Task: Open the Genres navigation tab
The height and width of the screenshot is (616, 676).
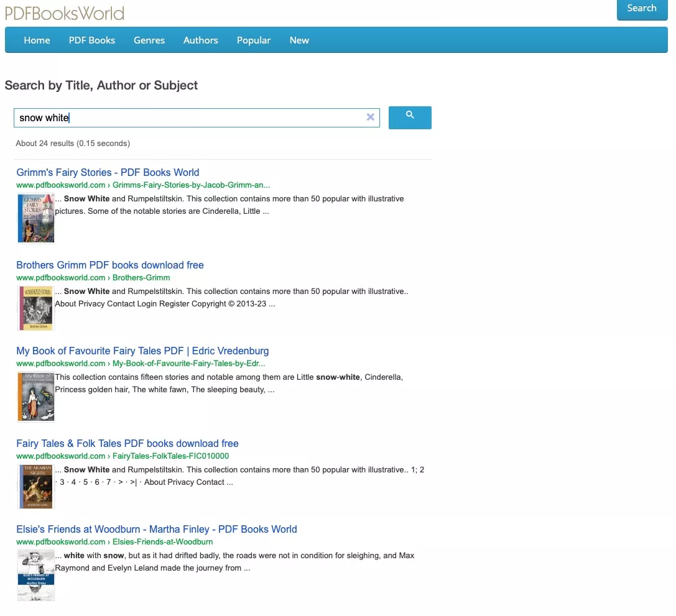Action: 149,40
